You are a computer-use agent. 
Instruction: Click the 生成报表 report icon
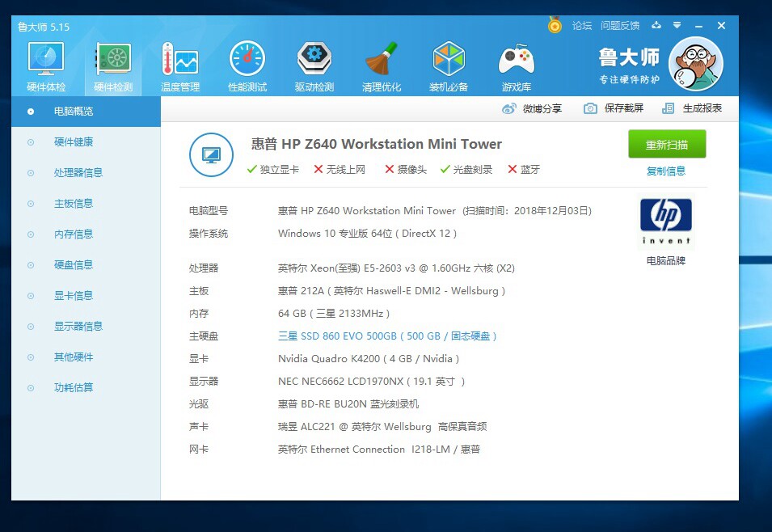(668, 108)
